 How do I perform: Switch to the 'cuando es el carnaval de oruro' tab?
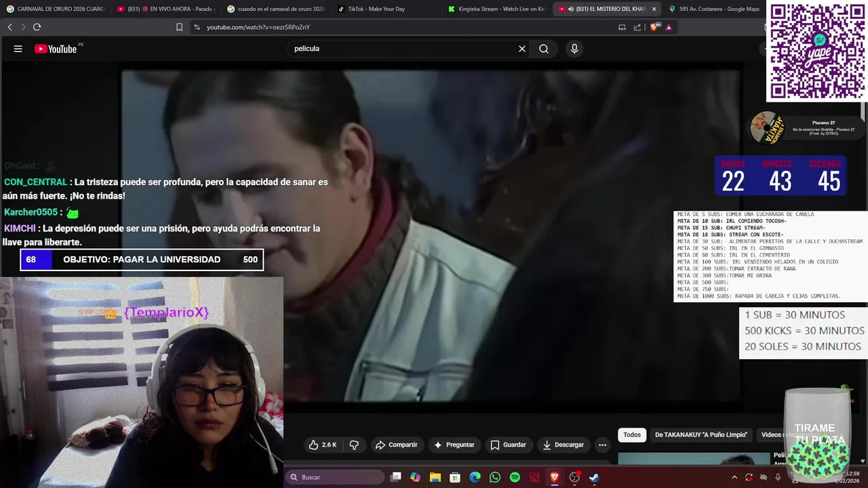point(276,9)
